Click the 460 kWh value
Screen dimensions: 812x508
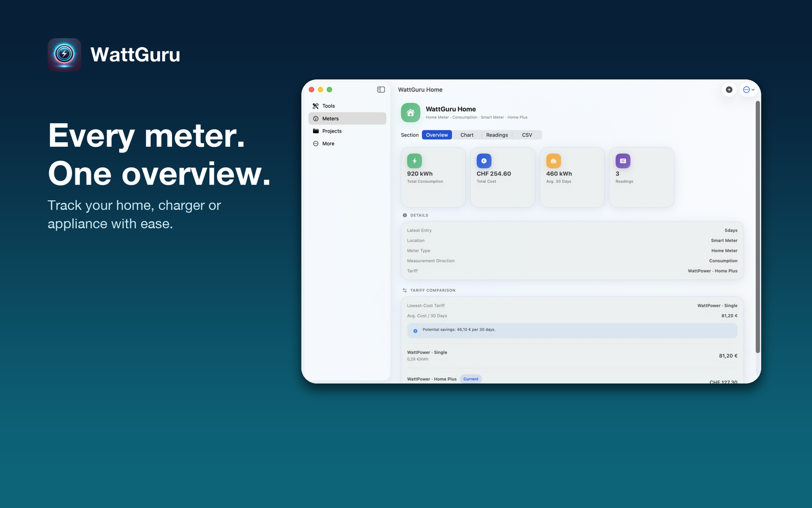tap(559, 174)
